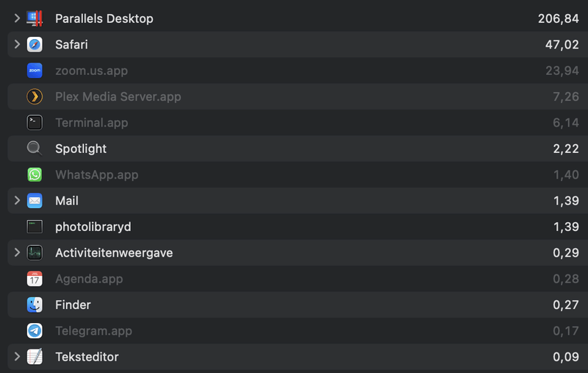Select the Finder process name

coord(73,305)
